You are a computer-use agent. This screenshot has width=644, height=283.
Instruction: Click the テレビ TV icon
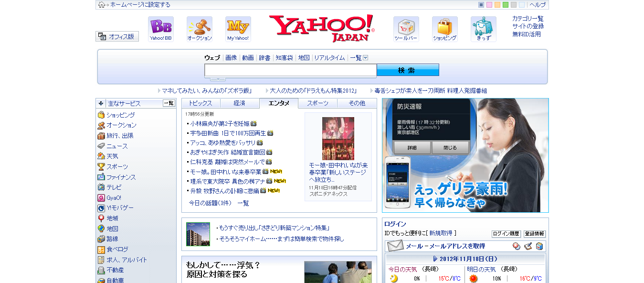pos(101,187)
